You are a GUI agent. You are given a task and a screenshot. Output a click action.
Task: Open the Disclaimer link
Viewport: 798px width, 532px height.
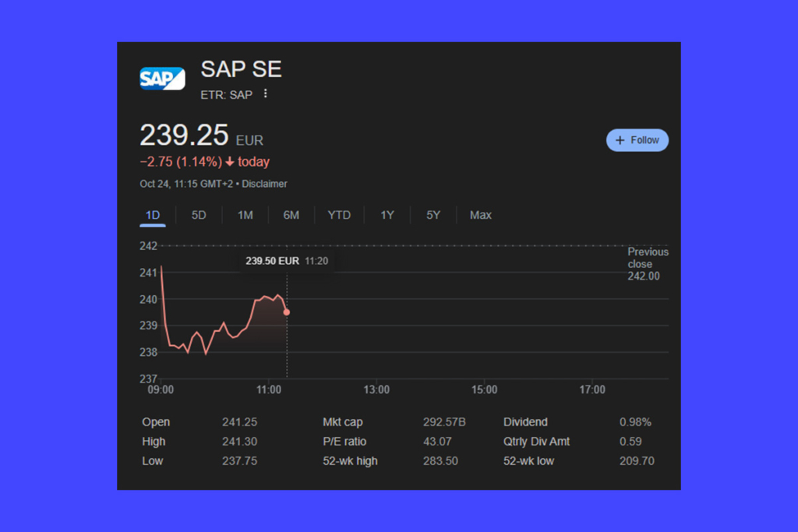[x=264, y=184]
